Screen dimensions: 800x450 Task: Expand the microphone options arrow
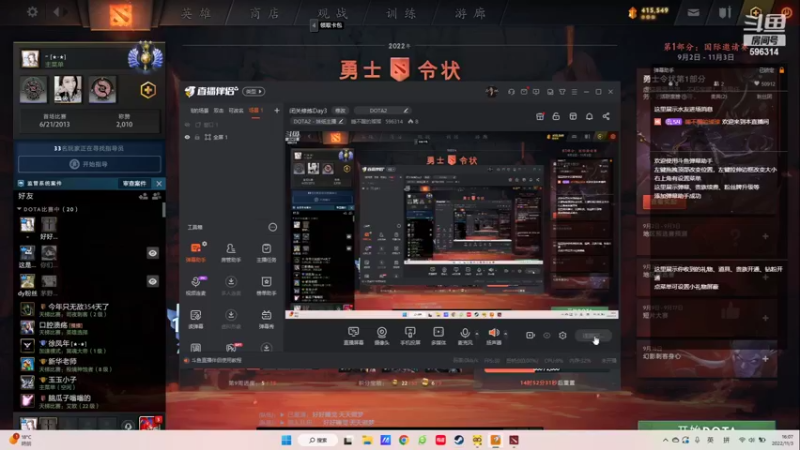point(477,334)
